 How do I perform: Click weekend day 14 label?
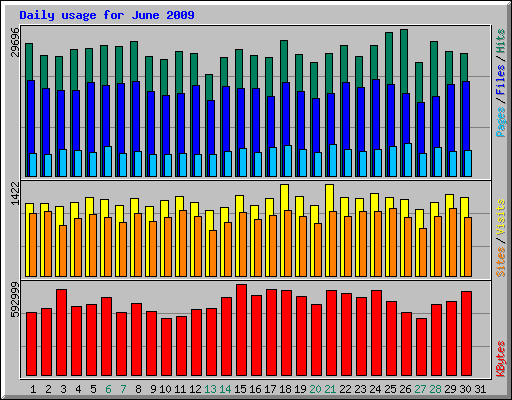(x=225, y=389)
